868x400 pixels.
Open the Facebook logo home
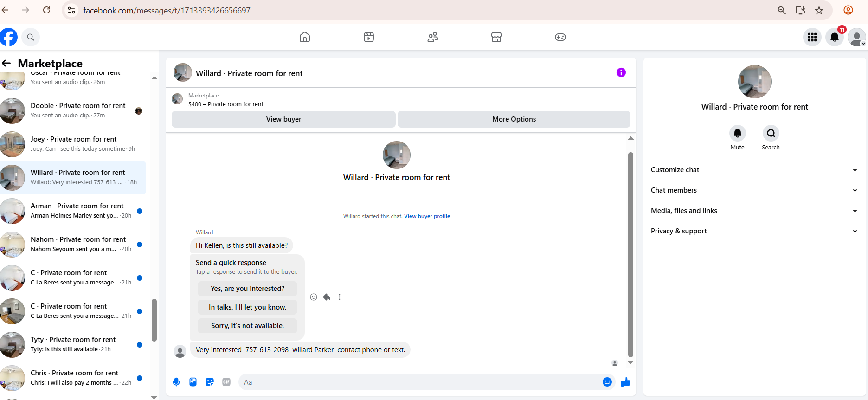tap(8, 37)
